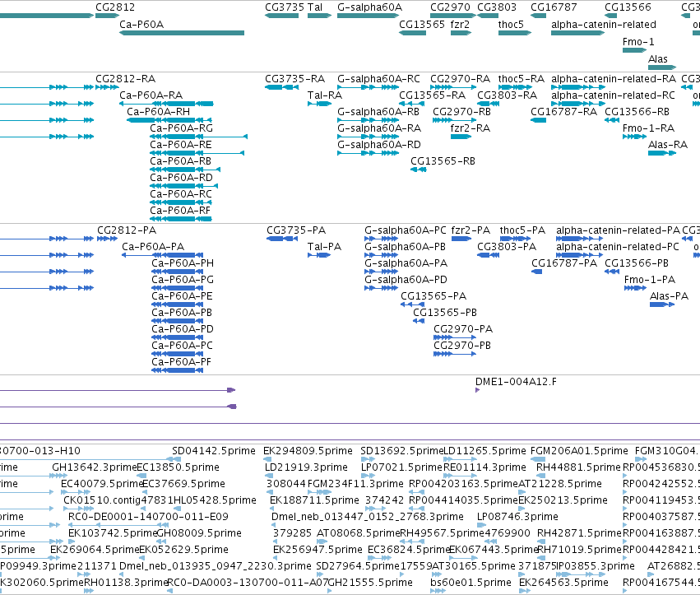The width and height of the screenshot is (700, 595).
Task: Select the Ca-P60A-RC transcript label
Action: coord(181,194)
